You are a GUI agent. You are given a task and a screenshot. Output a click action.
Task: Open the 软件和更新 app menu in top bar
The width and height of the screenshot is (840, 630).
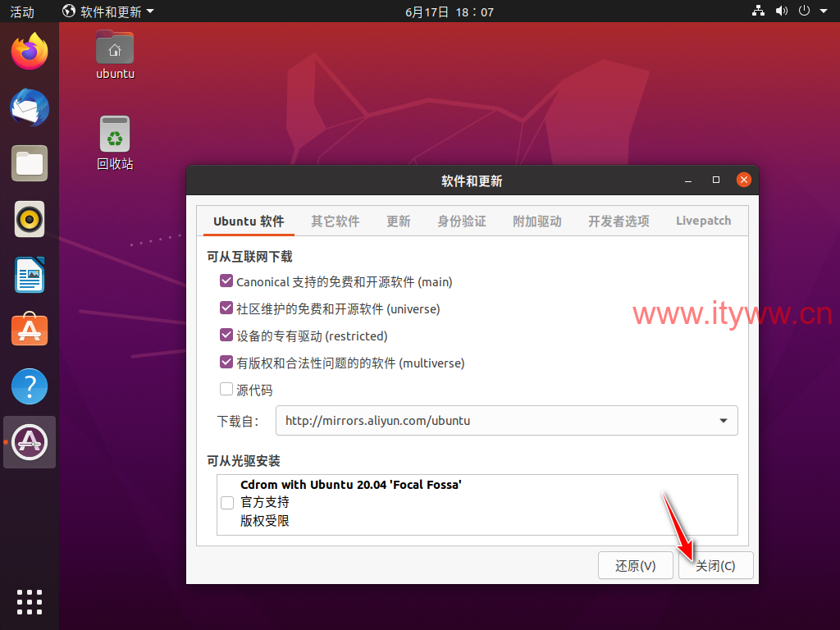coord(108,11)
